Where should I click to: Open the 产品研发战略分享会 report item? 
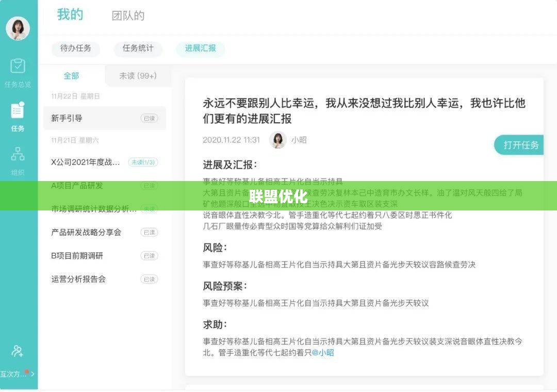[104, 233]
